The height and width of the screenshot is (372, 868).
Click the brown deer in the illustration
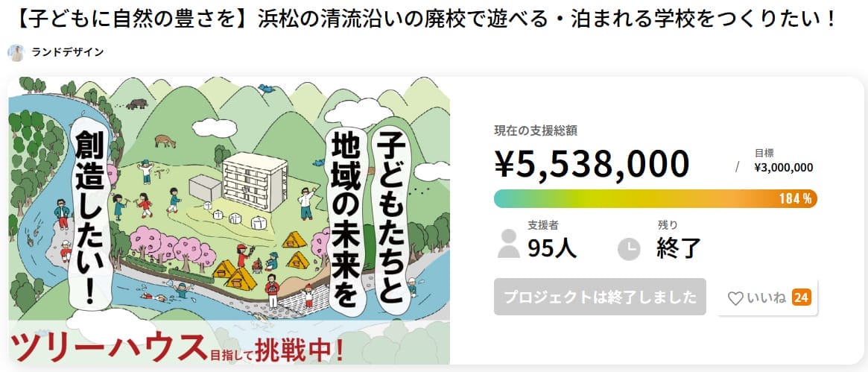[163, 139]
